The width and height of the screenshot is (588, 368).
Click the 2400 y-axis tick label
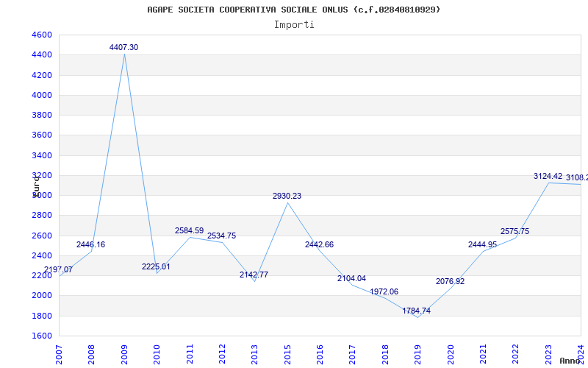(x=40, y=255)
